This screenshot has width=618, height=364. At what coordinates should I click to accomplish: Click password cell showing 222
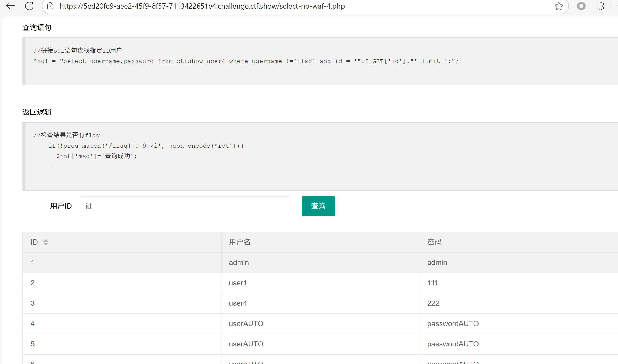pos(433,303)
